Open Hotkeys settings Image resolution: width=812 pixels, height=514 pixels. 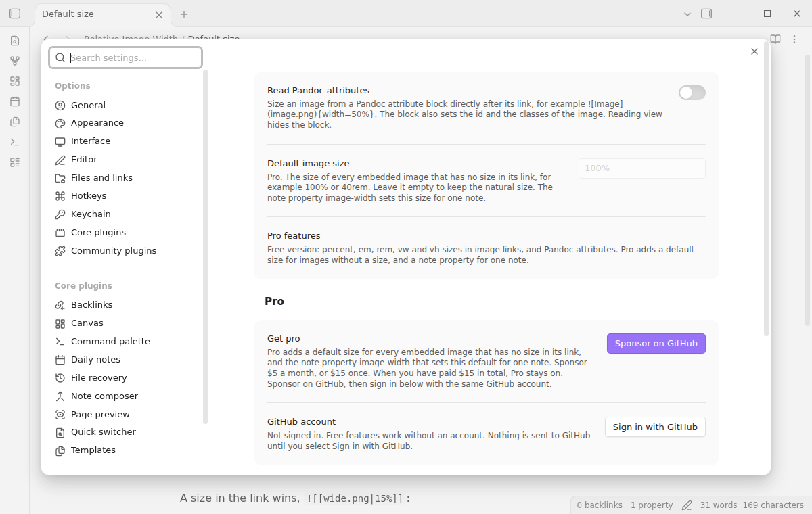(125, 196)
